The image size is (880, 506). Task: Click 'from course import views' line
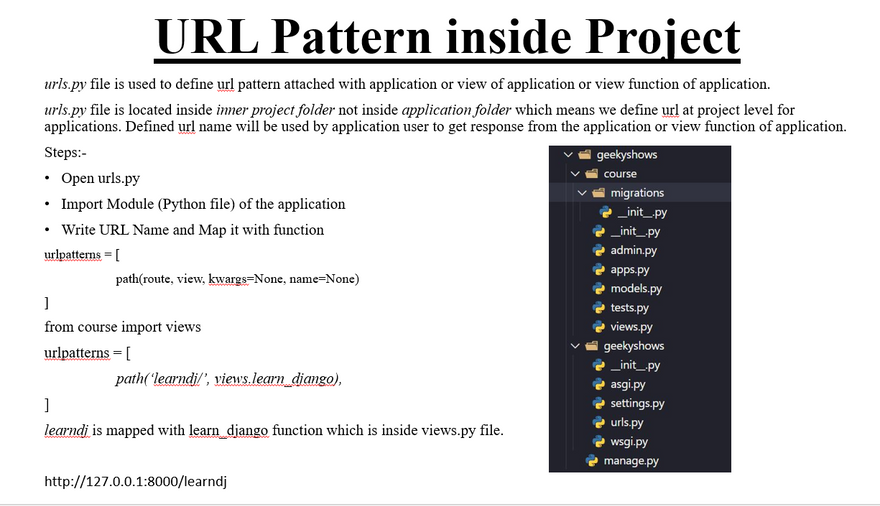[x=122, y=327]
